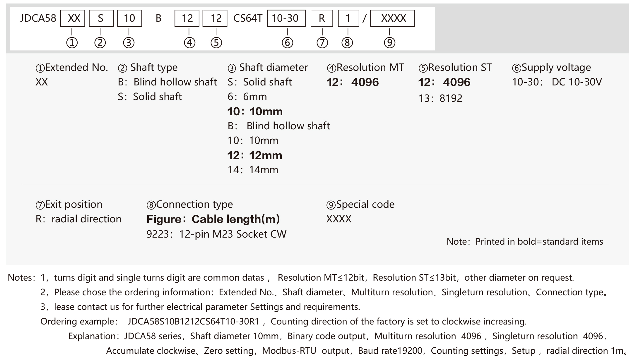Click the 9223: 12-pin M23 Socket CW entry
The height and width of the screenshot is (364, 636).
coord(216,234)
